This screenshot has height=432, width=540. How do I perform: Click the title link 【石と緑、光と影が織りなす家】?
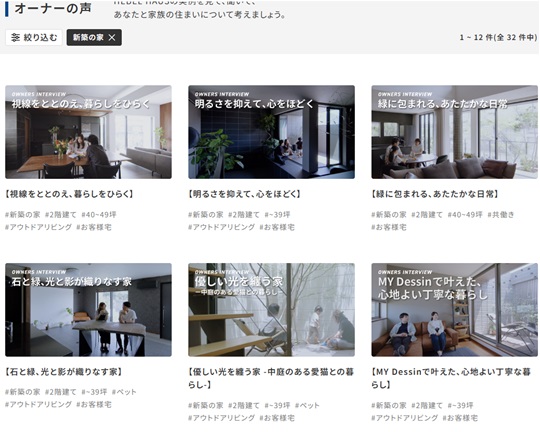pos(64,372)
